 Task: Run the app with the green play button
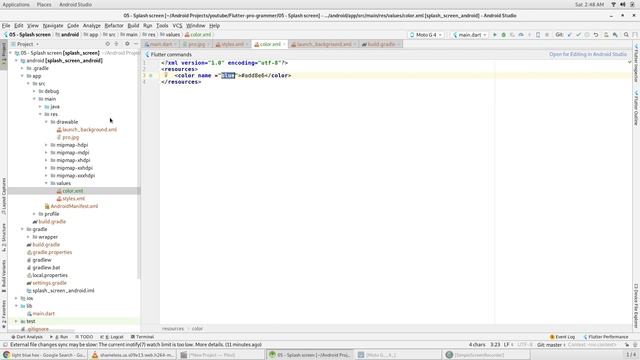pos(495,35)
